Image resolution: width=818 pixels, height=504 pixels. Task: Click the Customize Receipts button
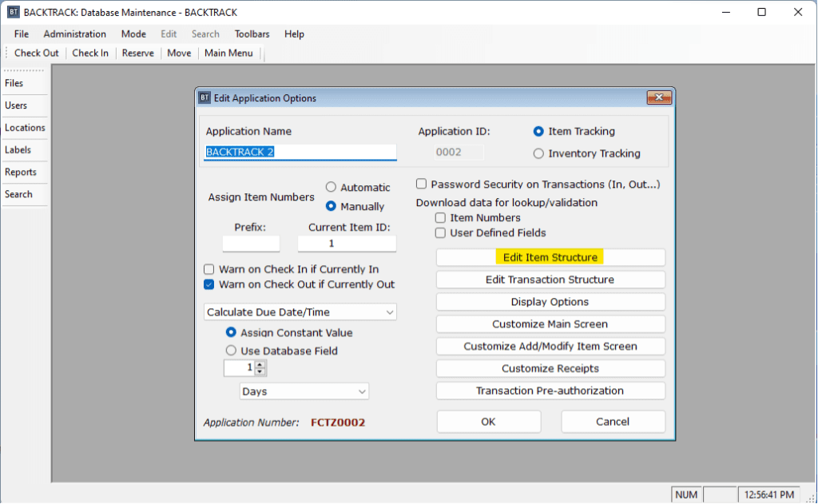[550, 368]
